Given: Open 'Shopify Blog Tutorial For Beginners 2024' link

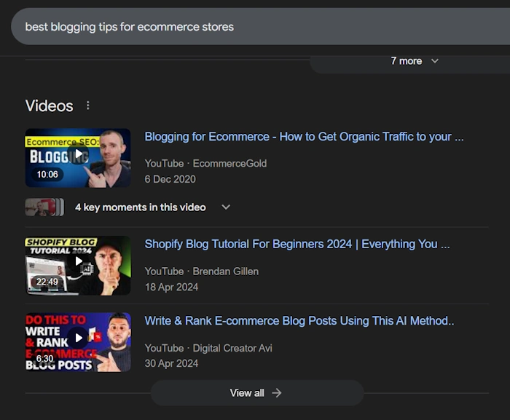Looking at the screenshot, I should (297, 244).
